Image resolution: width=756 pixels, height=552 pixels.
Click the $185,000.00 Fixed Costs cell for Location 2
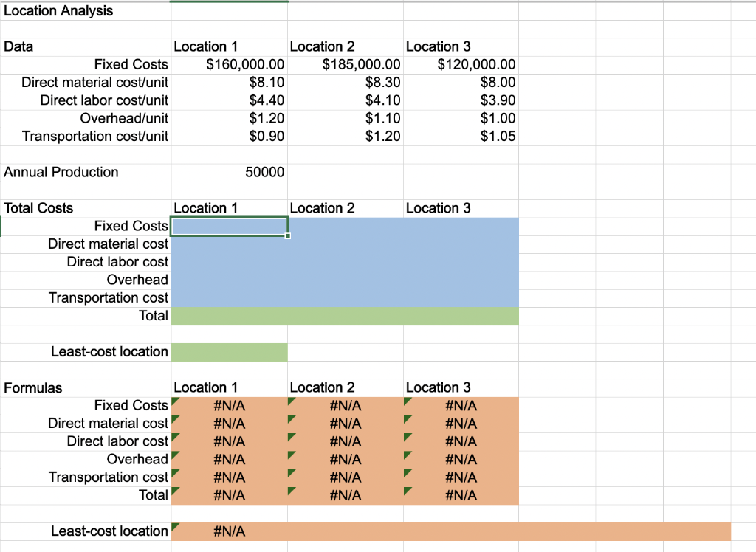(x=345, y=64)
